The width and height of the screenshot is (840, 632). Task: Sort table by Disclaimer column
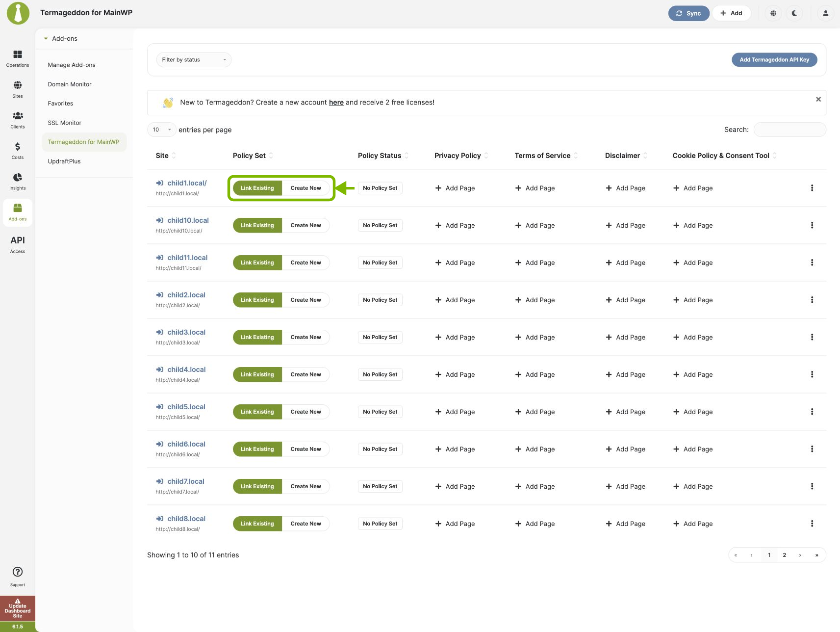click(626, 156)
